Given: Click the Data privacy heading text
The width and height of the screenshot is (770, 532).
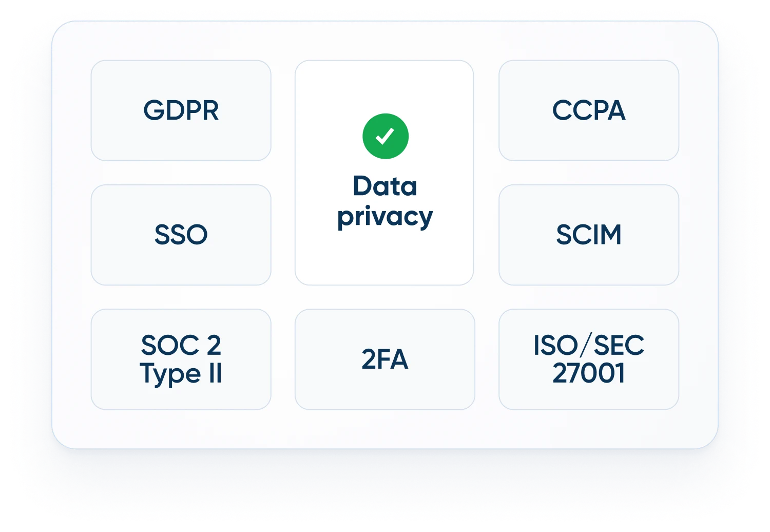Looking at the screenshot, I should (x=385, y=201).
